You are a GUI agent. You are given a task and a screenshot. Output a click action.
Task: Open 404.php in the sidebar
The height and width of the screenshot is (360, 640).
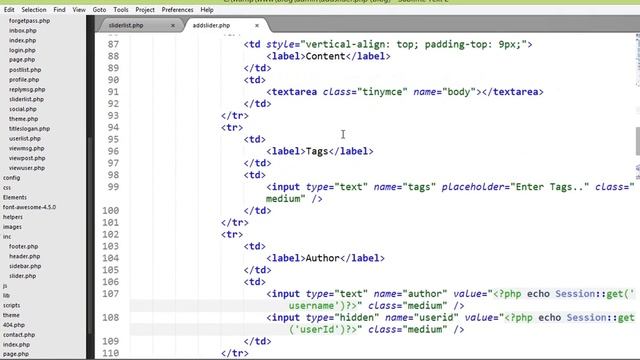(x=13, y=324)
